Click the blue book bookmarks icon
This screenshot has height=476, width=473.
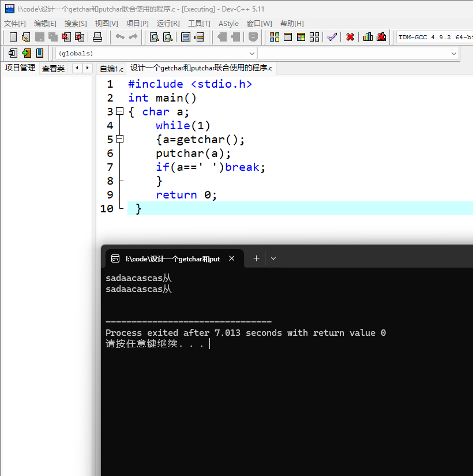40,53
